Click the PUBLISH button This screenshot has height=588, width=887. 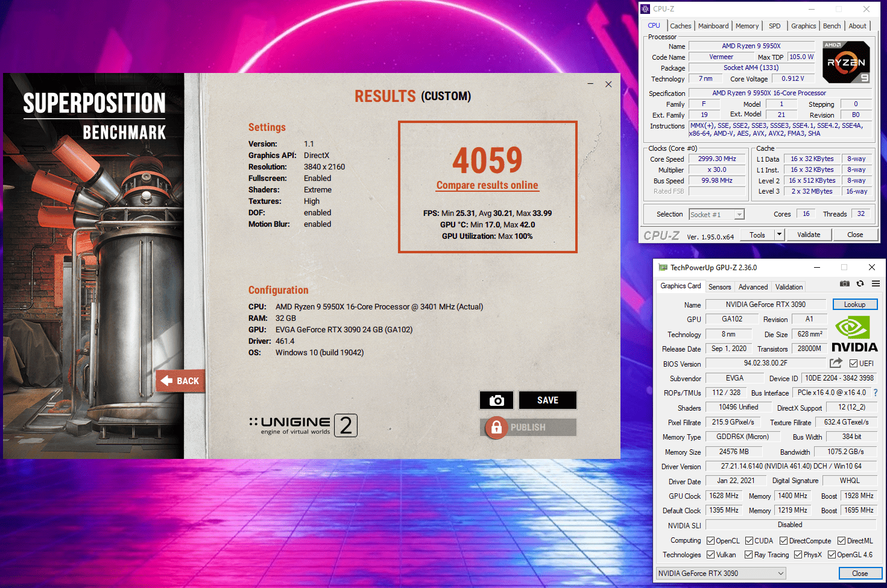(x=528, y=428)
